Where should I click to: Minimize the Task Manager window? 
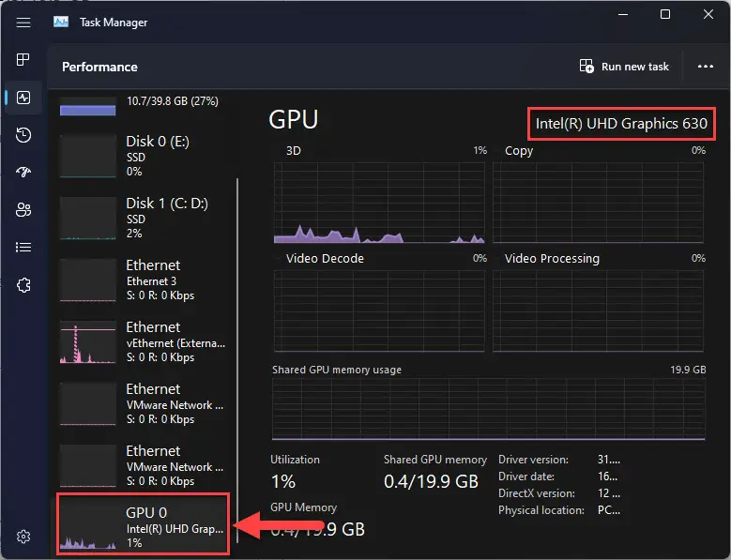pyautogui.click(x=623, y=14)
